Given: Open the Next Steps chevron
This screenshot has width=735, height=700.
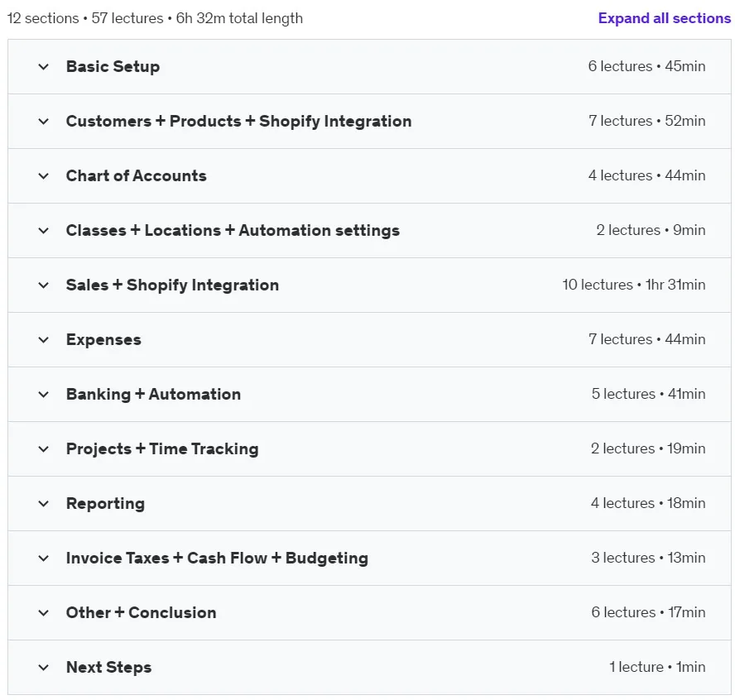Looking at the screenshot, I should 44,668.
